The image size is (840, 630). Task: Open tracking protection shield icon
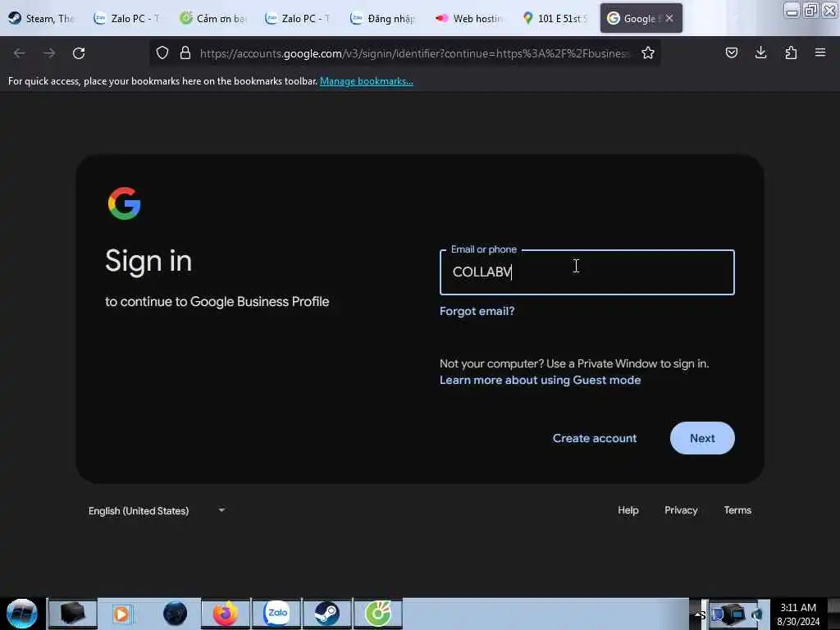(162, 52)
